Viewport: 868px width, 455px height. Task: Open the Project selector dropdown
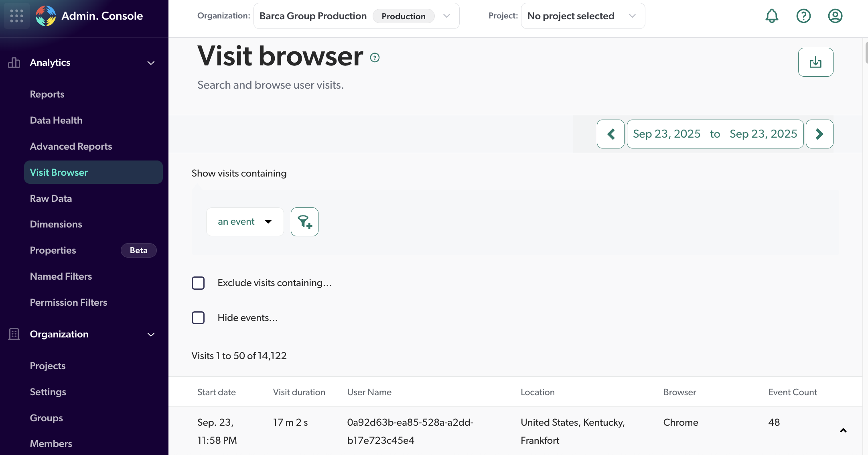[583, 16]
